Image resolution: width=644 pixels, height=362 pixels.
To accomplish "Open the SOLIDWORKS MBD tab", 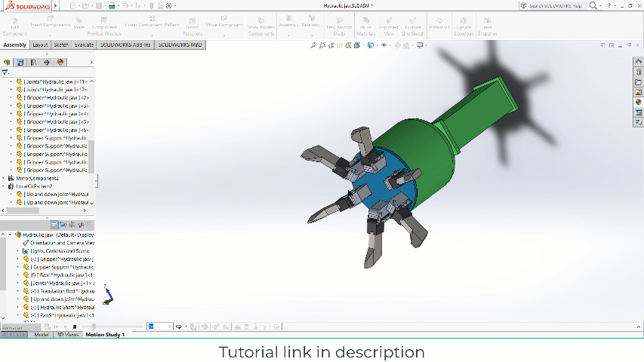I will 180,44.
